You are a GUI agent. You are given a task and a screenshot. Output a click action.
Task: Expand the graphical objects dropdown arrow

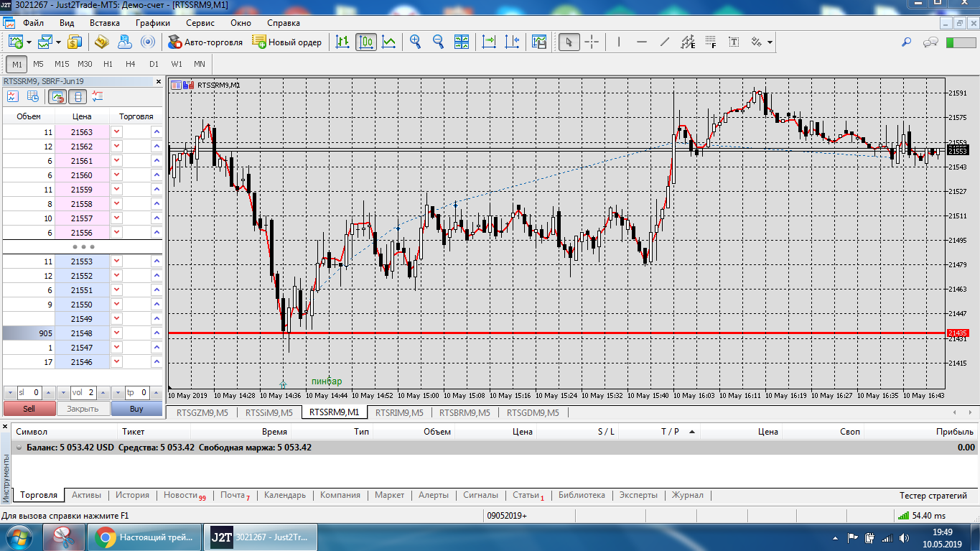coord(770,42)
